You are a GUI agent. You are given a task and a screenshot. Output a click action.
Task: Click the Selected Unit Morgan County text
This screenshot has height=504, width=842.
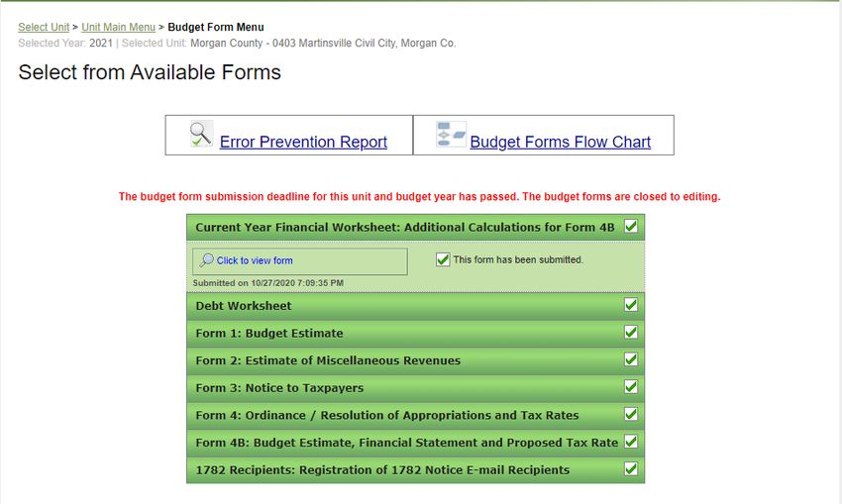pos(323,43)
